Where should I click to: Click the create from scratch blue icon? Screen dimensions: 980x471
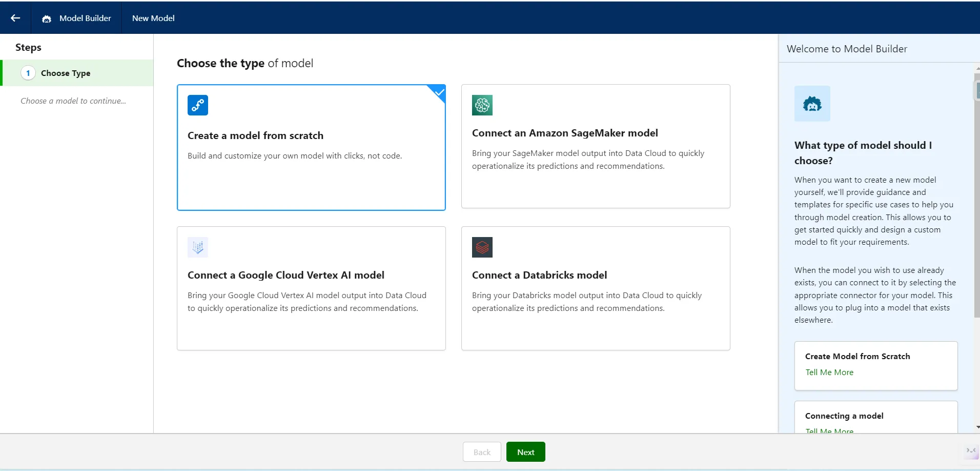[x=197, y=105]
